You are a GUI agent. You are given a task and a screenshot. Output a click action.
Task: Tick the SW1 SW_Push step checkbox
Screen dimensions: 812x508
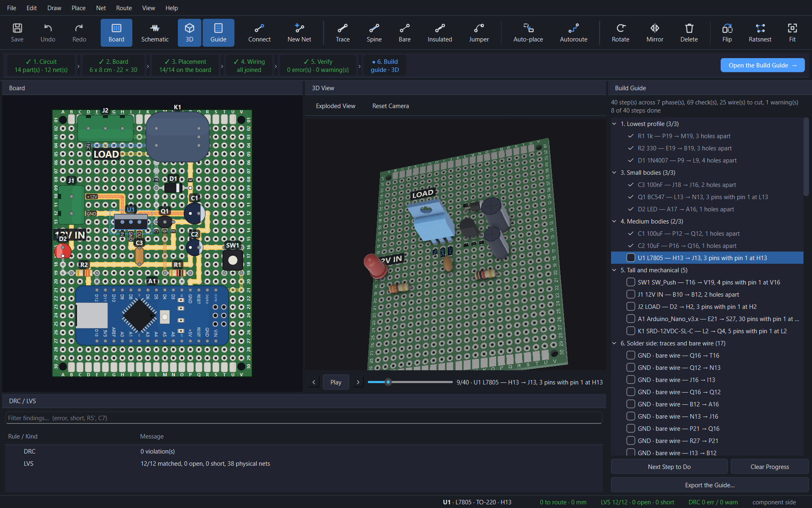click(631, 282)
